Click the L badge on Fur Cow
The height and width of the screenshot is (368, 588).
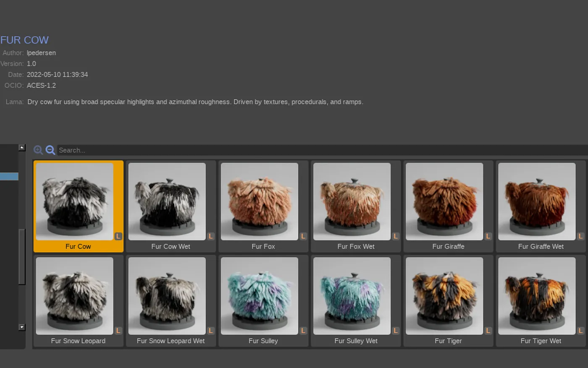[118, 236]
